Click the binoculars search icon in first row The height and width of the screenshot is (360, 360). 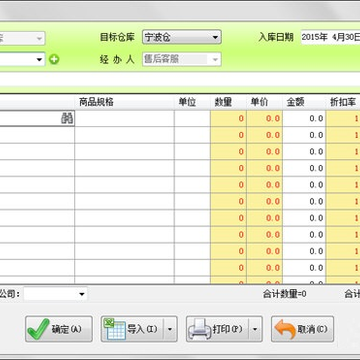tap(67, 118)
